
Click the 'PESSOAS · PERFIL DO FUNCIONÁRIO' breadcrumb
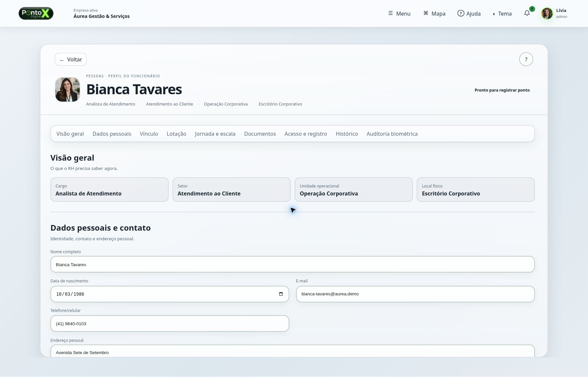[x=123, y=76]
